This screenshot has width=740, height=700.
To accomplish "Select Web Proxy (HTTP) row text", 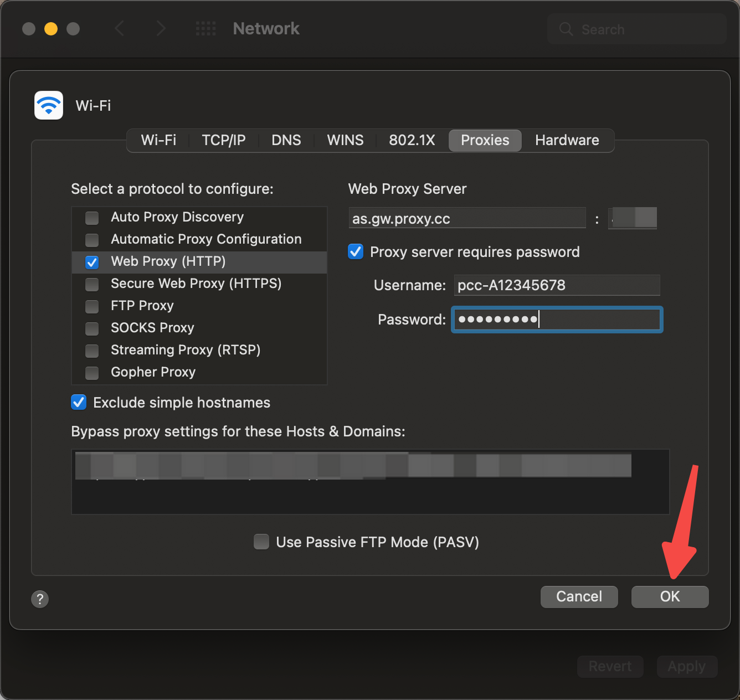I will [168, 261].
